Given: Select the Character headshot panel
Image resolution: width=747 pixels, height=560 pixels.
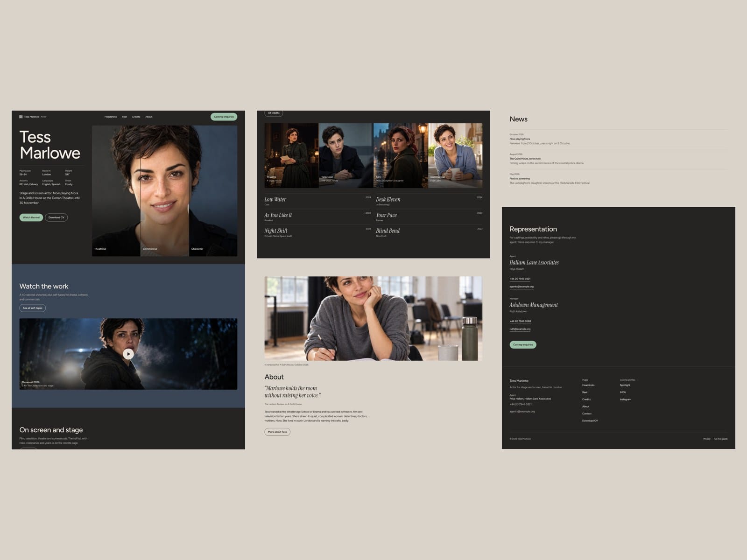Looking at the screenshot, I should click(x=213, y=191).
